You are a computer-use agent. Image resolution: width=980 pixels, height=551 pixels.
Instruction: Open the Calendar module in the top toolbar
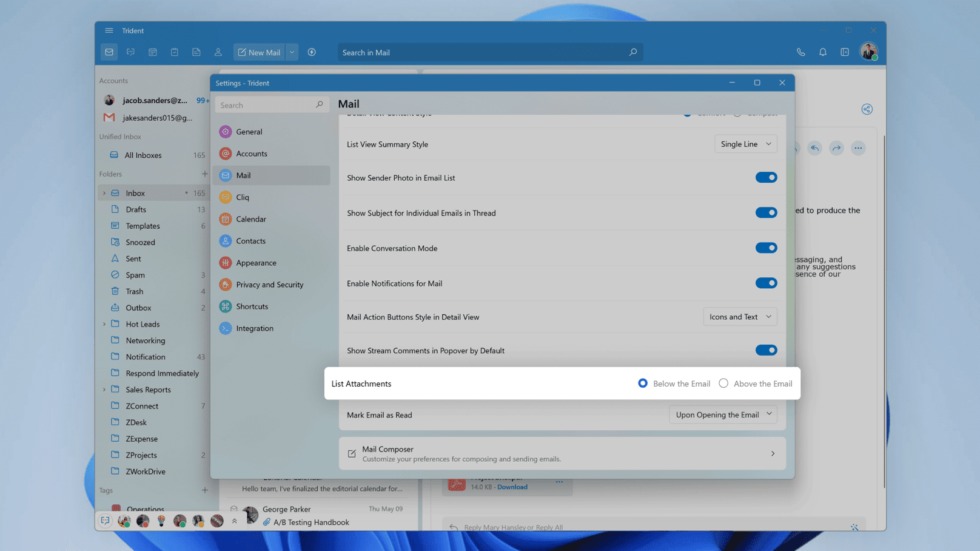coord(153,52)
